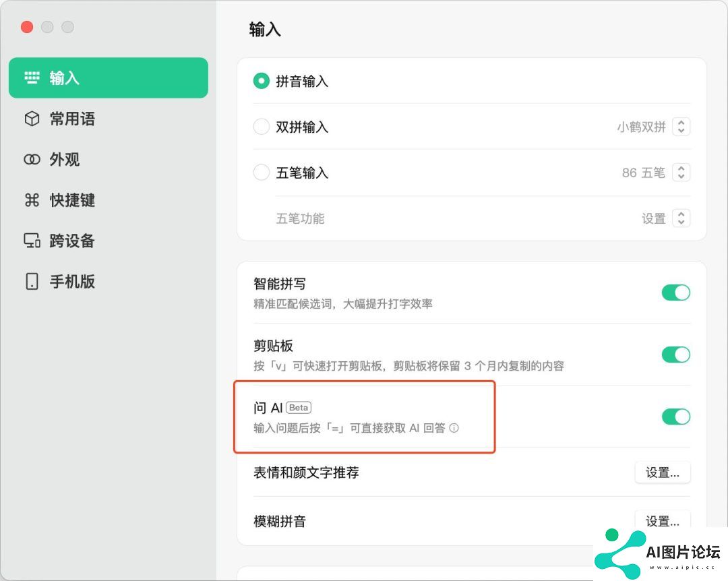Click the cube icon beside 常用语
The image size is (728, 581).
pos(32,119)
